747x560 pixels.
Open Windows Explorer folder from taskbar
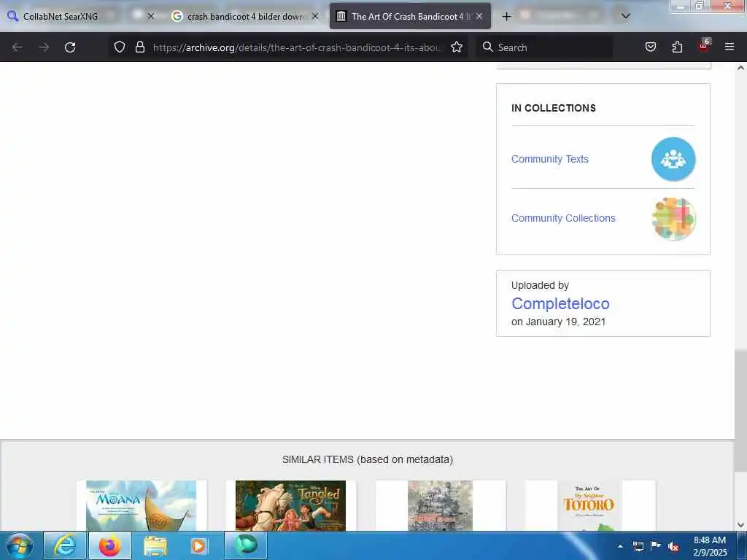(x=155, y=545)
